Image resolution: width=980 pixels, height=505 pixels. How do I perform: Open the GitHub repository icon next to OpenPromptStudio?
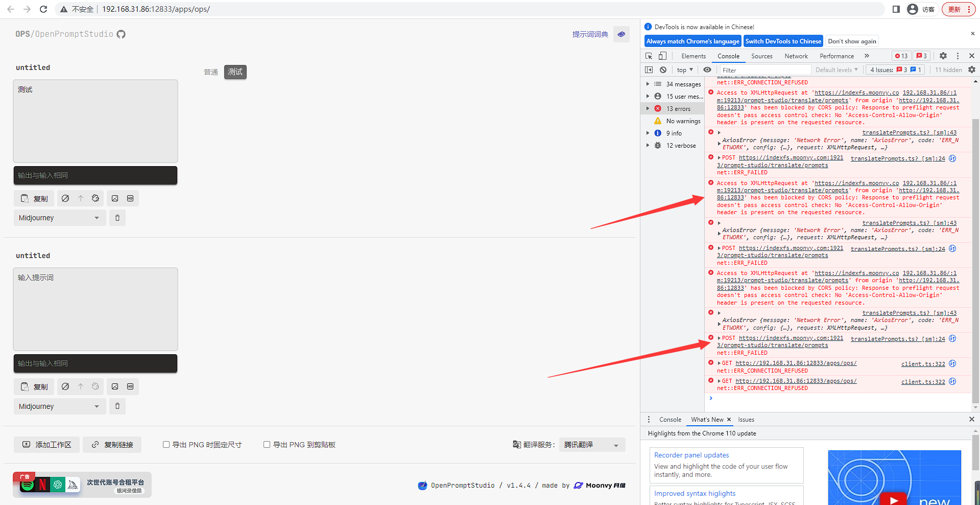tap(121, 34)
